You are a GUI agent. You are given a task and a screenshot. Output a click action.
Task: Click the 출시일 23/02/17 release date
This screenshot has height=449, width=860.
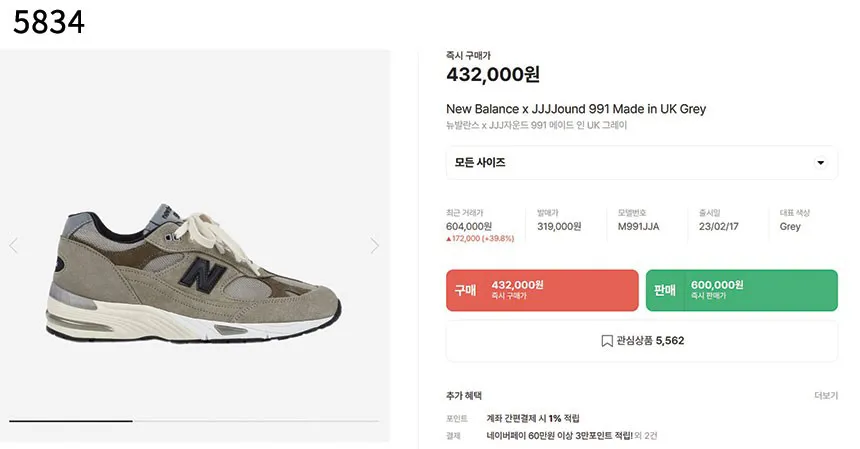[720, 227]
